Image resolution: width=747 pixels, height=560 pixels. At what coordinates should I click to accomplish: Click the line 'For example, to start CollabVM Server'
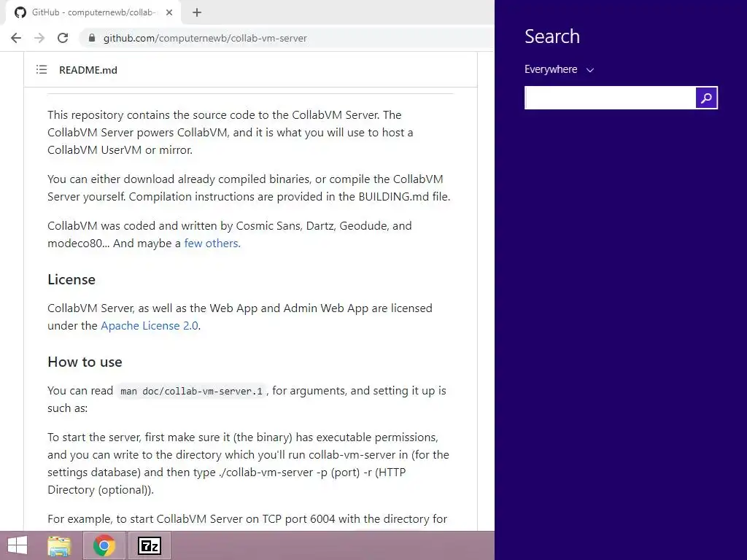pyautogui.click(x=247, y=518)
